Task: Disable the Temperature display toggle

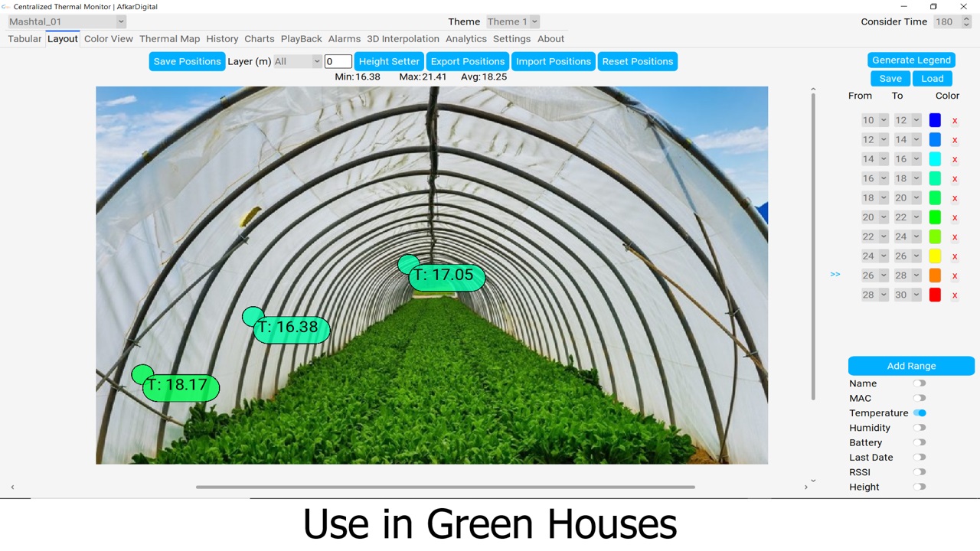Action: point(920,413)
